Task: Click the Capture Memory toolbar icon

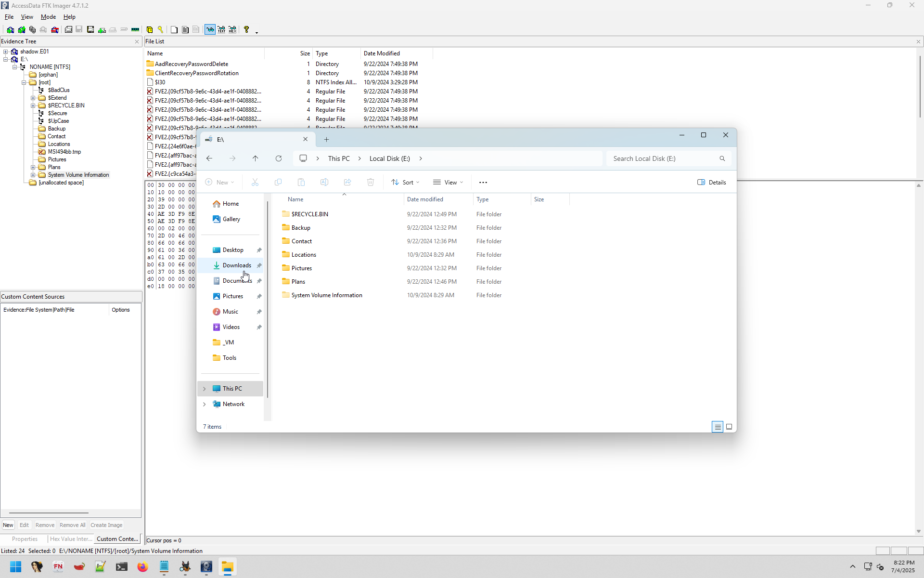Action: [x=135, y=30]
